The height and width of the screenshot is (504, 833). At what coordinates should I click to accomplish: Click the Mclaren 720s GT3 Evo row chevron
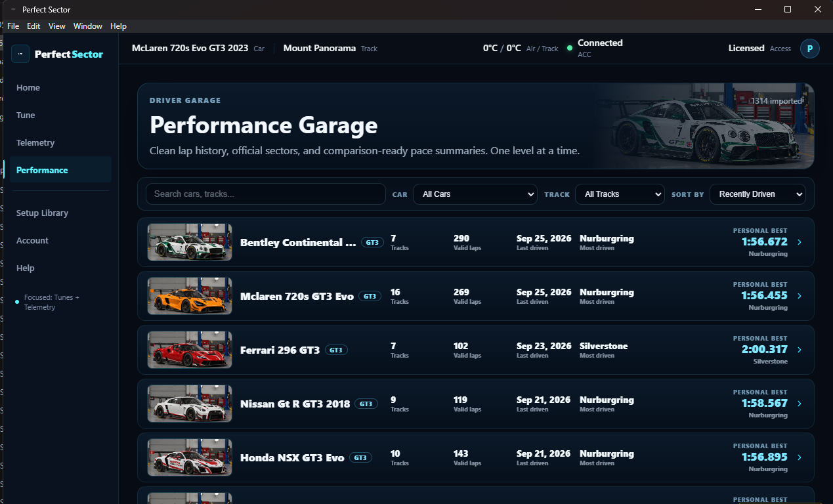click(x=799, y=296)
